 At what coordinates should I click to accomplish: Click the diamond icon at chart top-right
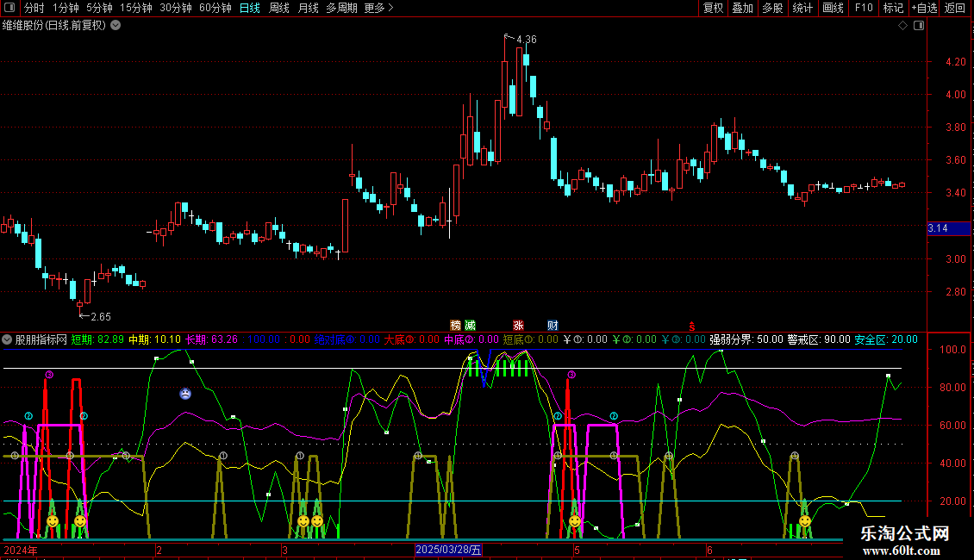[x=902, y=26]
